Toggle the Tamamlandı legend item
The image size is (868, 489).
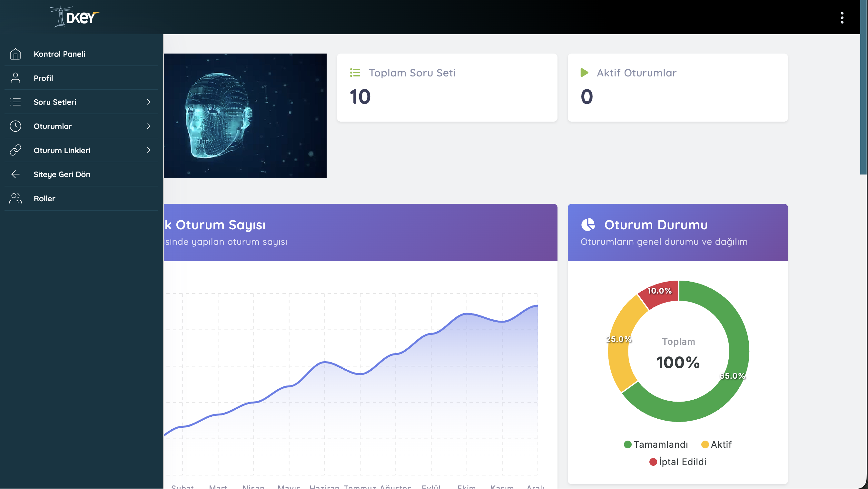[x=656, y=444]
